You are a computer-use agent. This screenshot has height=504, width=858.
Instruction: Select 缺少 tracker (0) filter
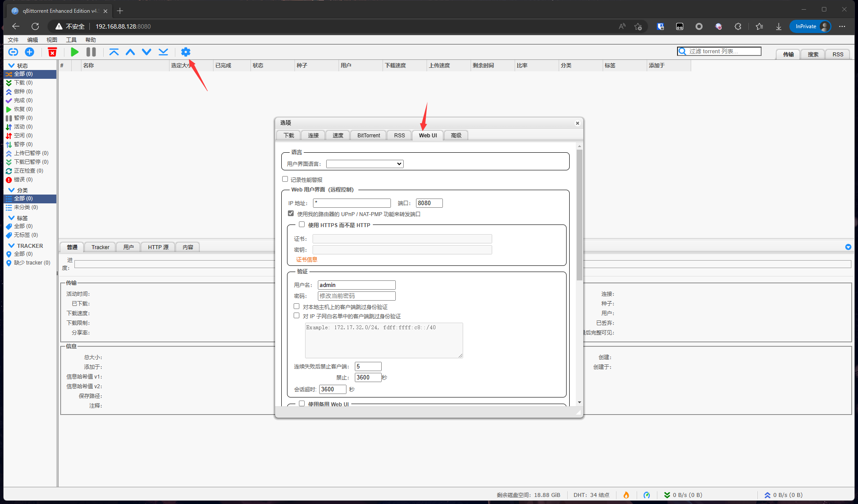click(30, 263)
